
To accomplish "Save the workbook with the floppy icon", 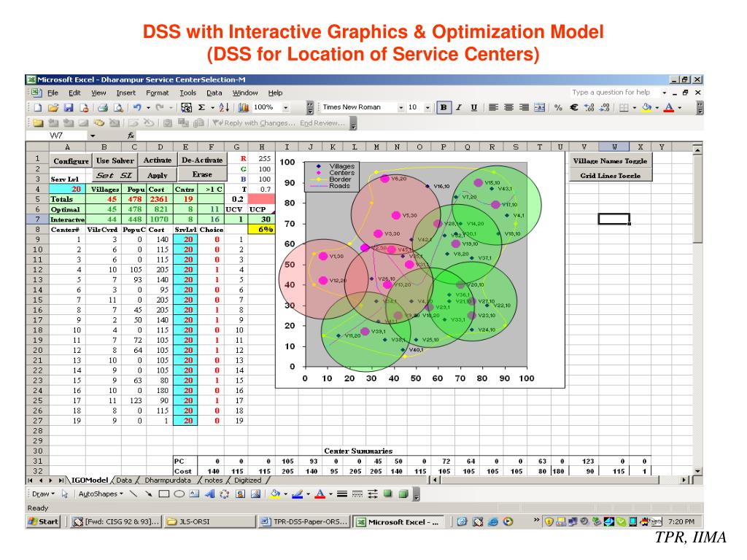I will (69, 108).
